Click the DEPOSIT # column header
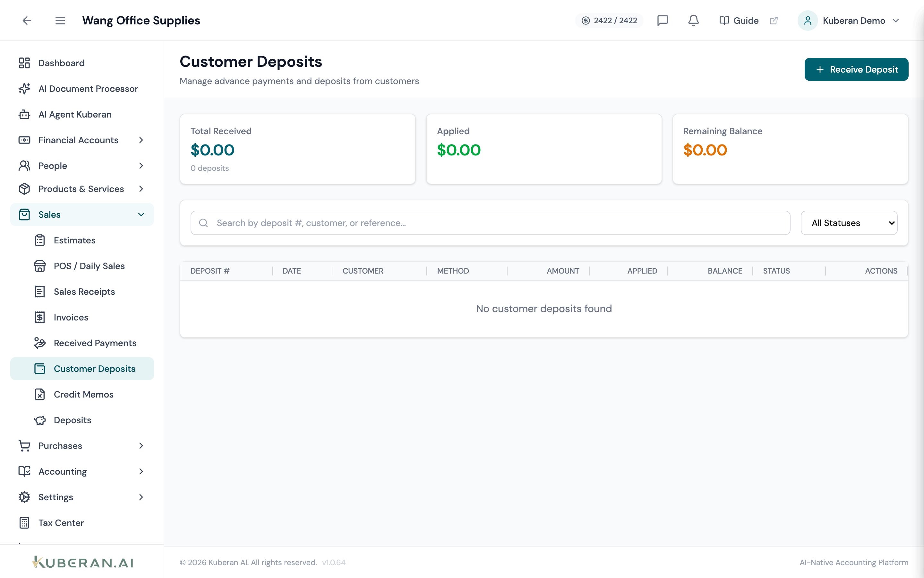 [x=210, y=271]
